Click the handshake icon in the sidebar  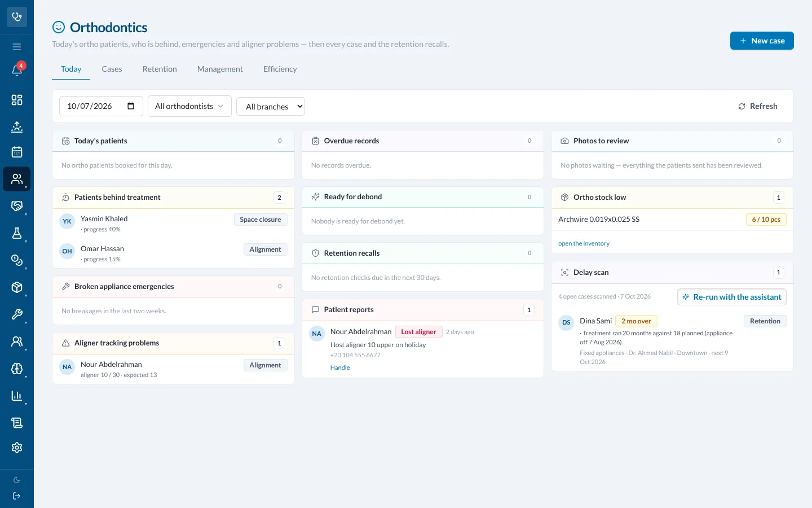17,206
